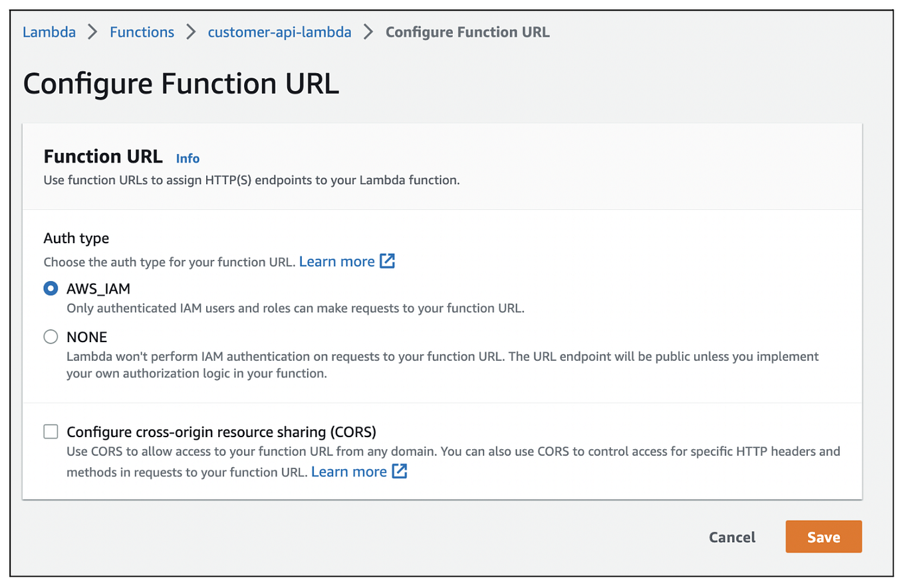Open the Function URL Info link
This screenshot has height=588, width=903.
tap(188, 158)
